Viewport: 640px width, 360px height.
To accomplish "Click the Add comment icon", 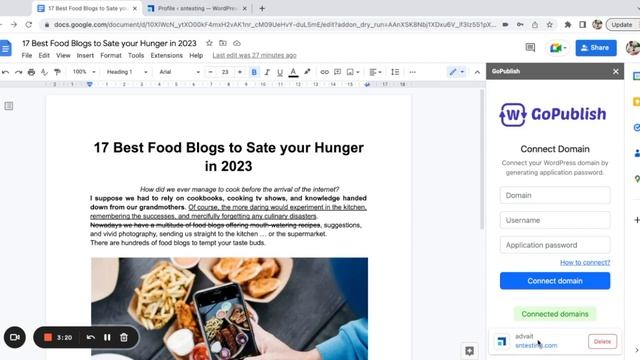I will 338,72.
